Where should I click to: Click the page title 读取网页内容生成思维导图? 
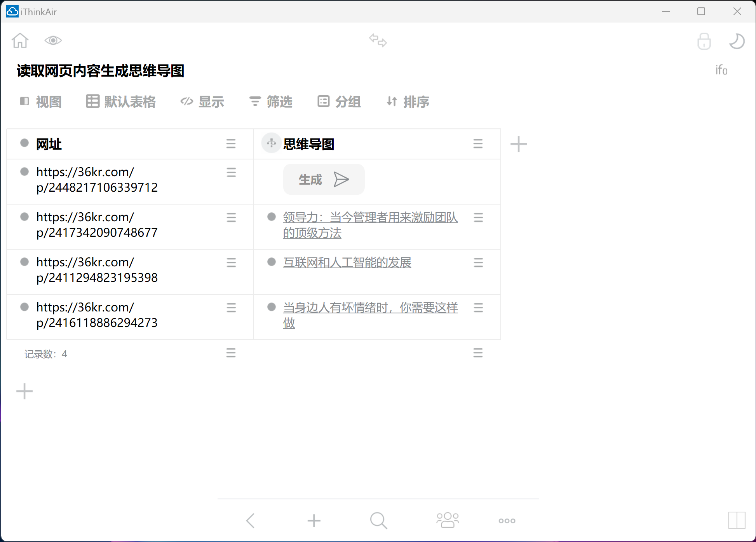pyautogui.click(x=100, y=71)
